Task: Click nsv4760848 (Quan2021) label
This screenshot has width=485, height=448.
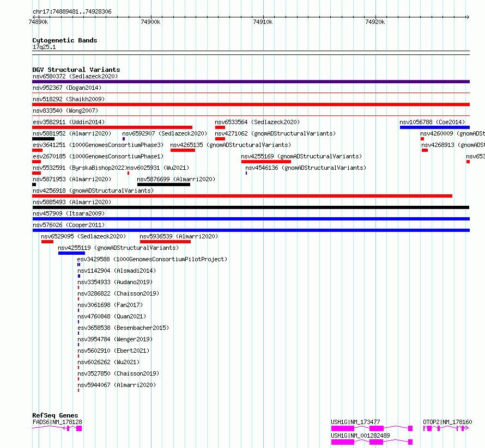Action: 112,316
